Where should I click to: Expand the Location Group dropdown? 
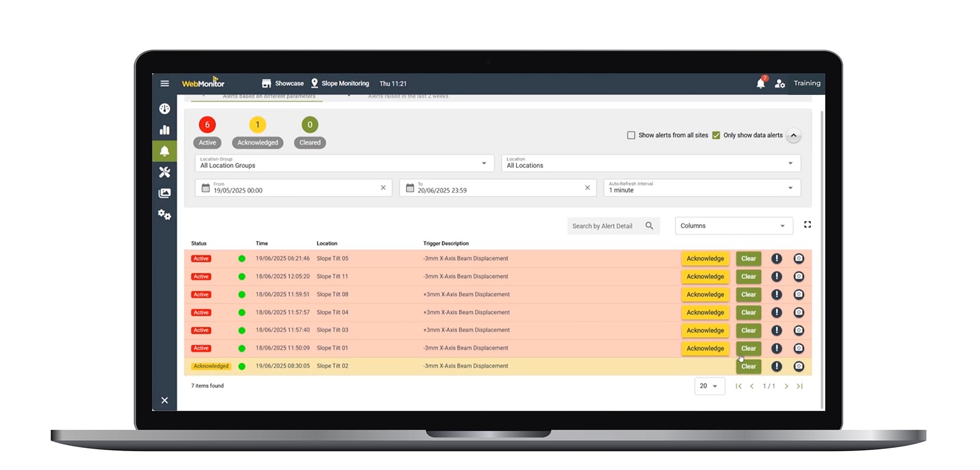click(344, 164)
